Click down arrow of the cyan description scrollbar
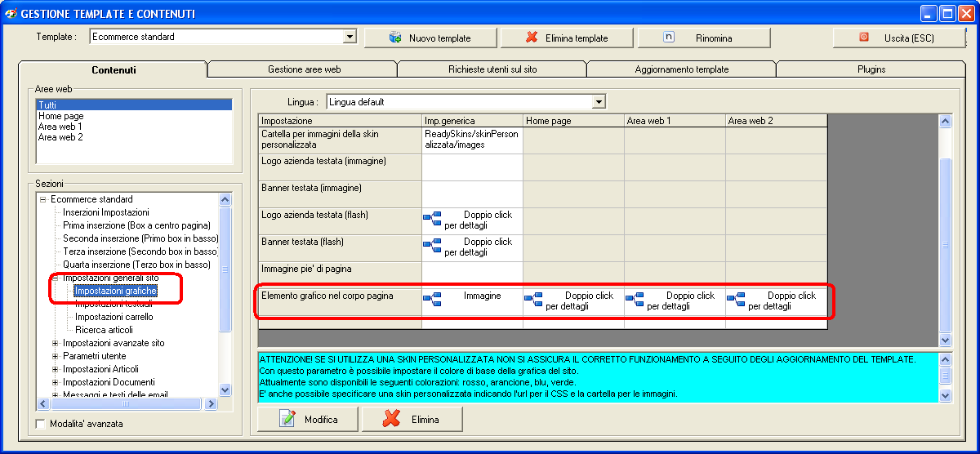 (946, 395)
